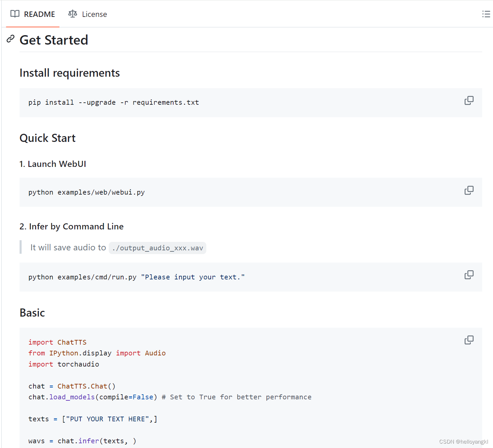Viewport: 493px width, 448px height.
Task: Click the 'from IPython.display import Audio' line
Action: [x=97, y=353]
